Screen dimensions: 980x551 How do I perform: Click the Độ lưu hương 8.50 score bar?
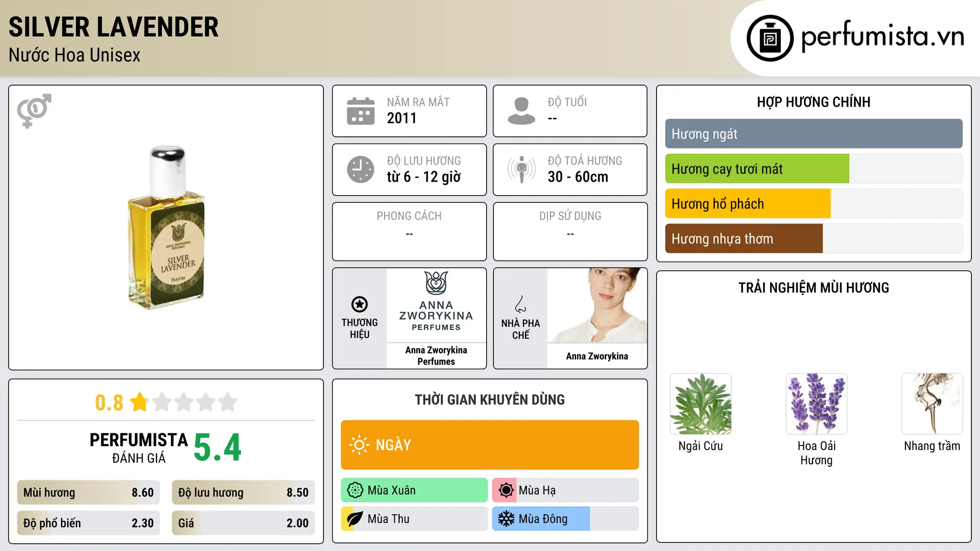244,493
